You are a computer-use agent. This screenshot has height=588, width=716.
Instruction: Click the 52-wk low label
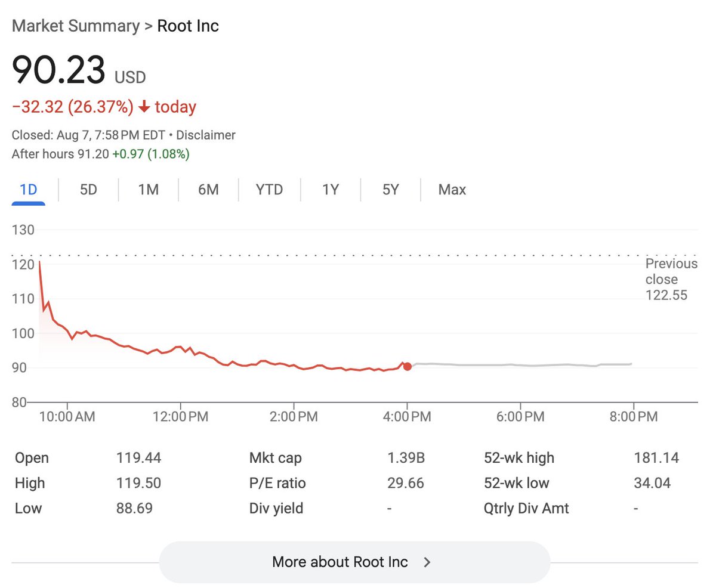517,483
